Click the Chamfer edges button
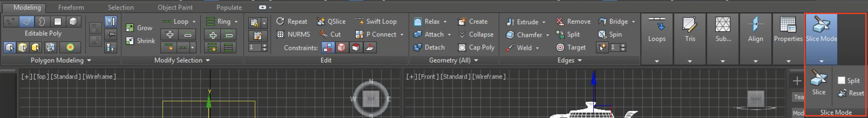 point(524,35)
